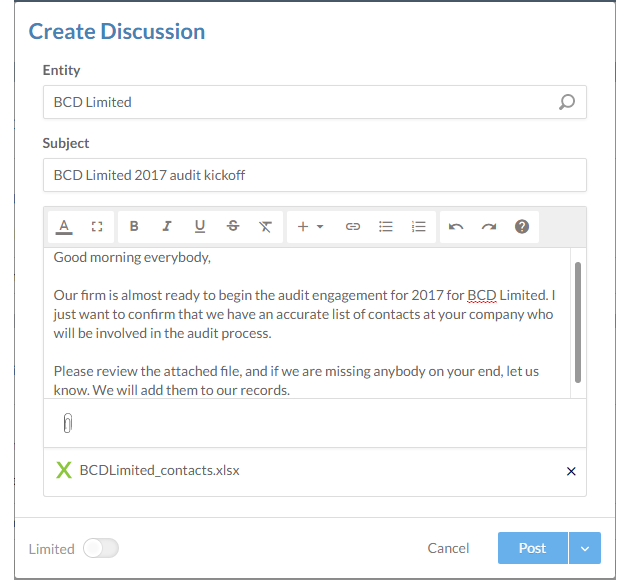
Task: Create a numbered list
Action: click(x=419, y=227)
